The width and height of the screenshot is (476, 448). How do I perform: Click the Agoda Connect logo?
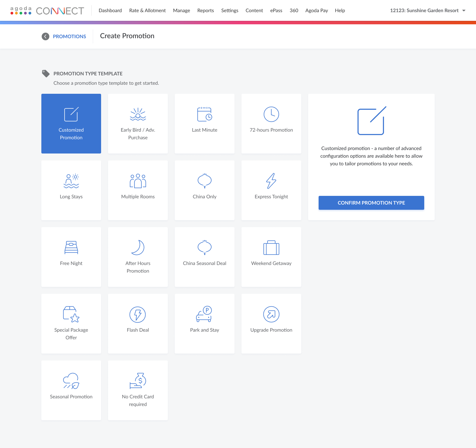[47, 11]
